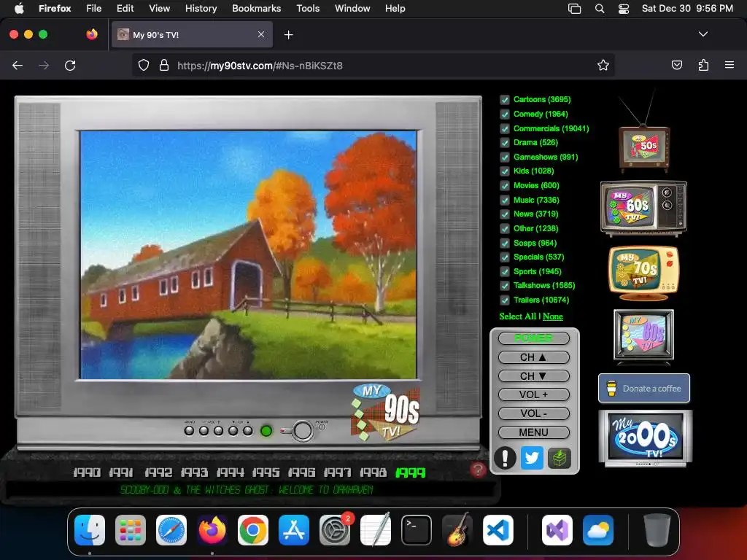Uncheck the Cartoons (3695) checkbox

pos(505,99)
